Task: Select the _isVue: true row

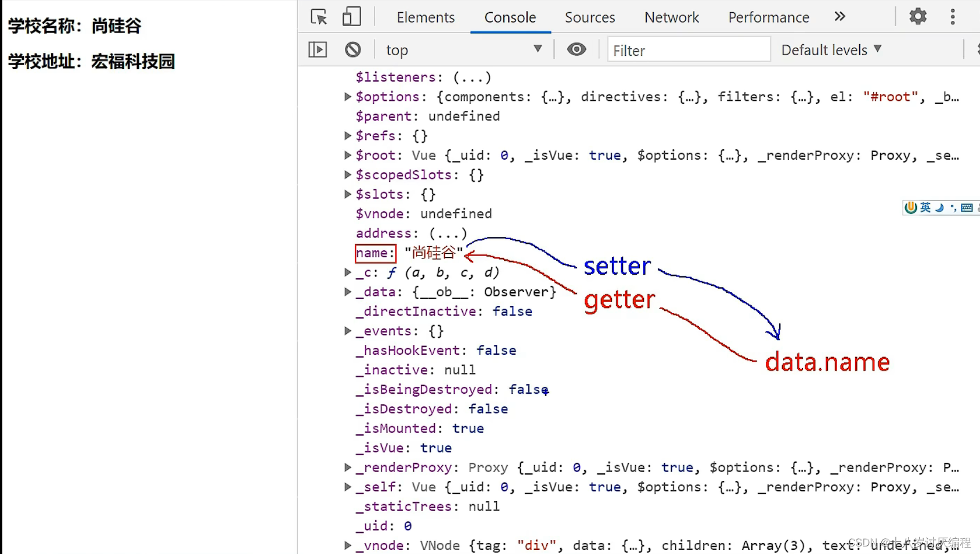Action: tap(403, 448)
